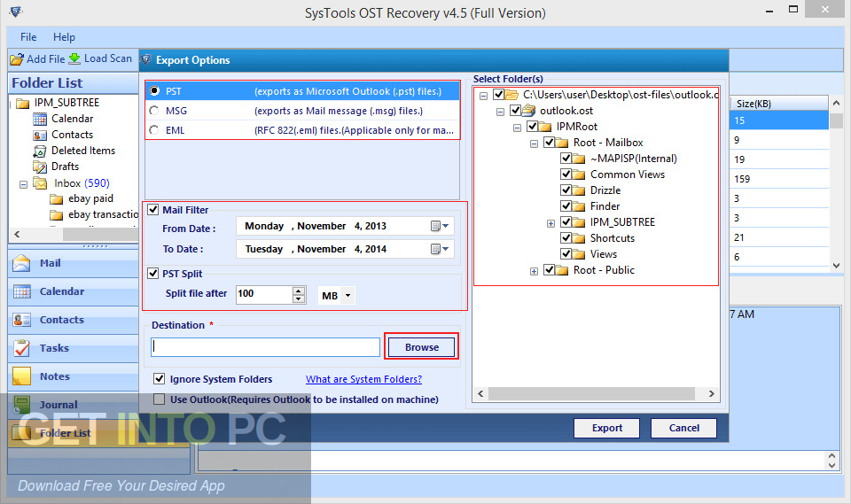
Task: Uncheck the Views folder checkbox
Action: [x=566, y=254]
